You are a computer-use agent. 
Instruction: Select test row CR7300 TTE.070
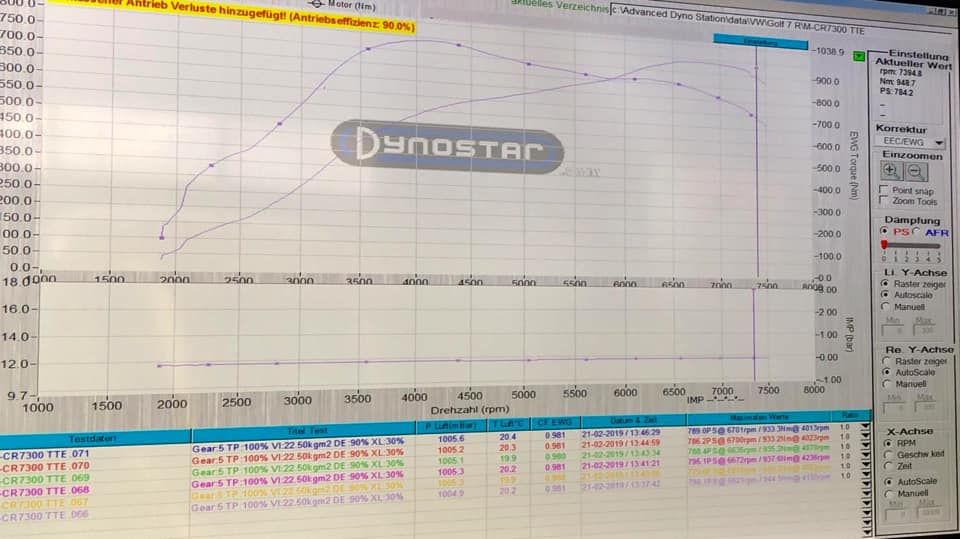point(46,467)
